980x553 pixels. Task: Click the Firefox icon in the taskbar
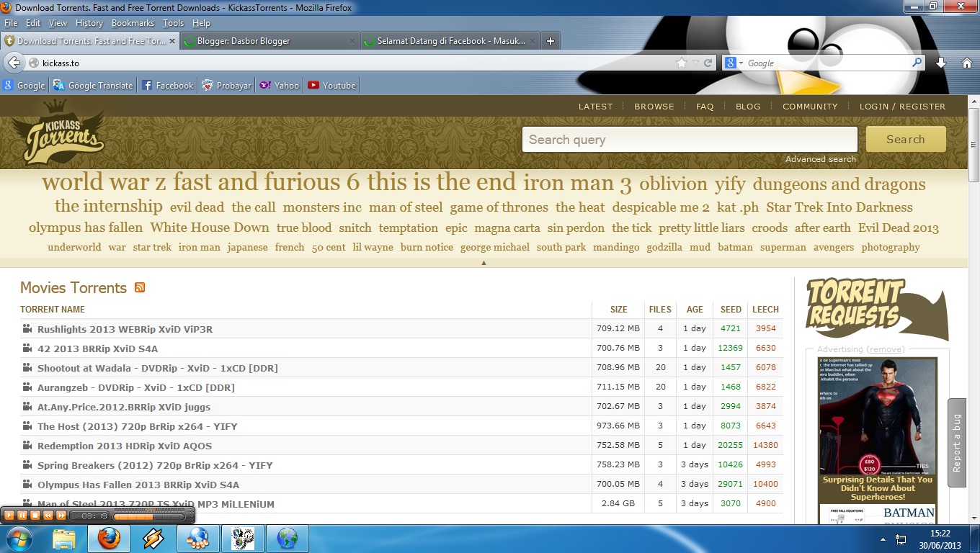click(109, 538)
